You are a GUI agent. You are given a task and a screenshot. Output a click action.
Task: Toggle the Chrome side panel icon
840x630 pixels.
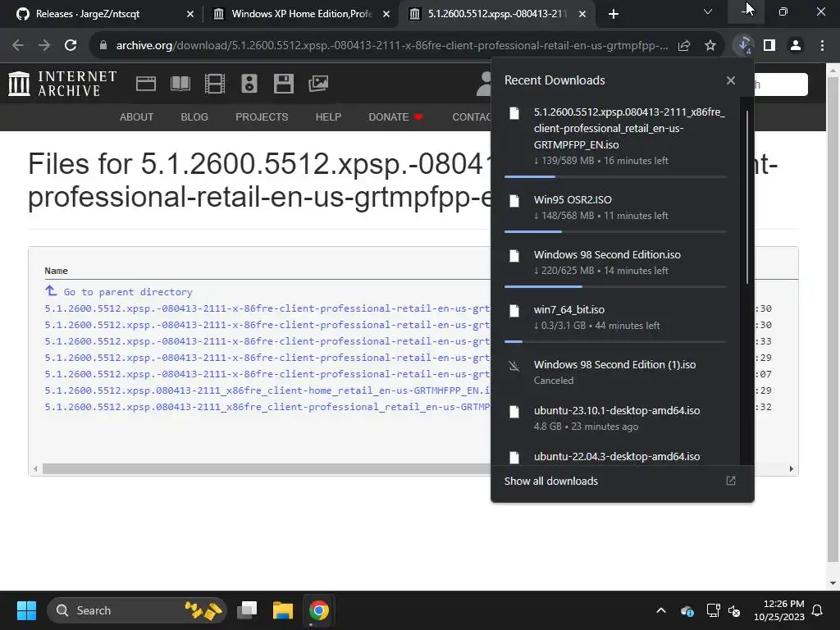click(769, 46)
